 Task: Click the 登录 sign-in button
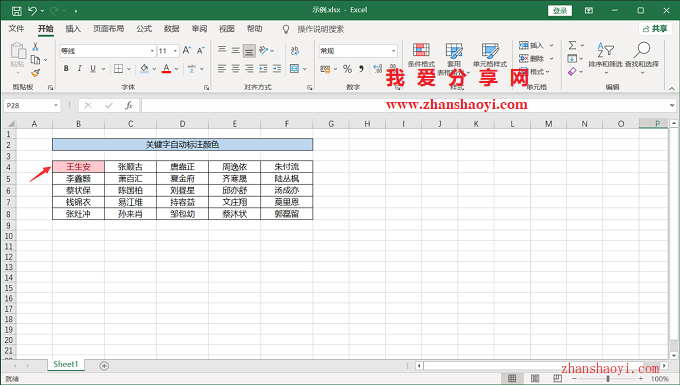560,11
